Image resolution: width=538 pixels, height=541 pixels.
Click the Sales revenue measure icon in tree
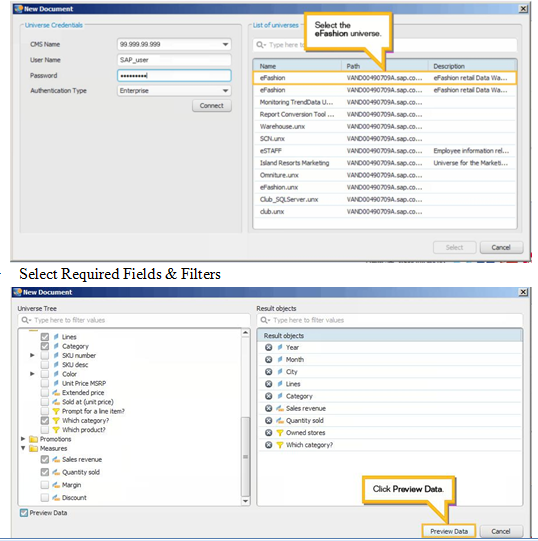(56, 460)
